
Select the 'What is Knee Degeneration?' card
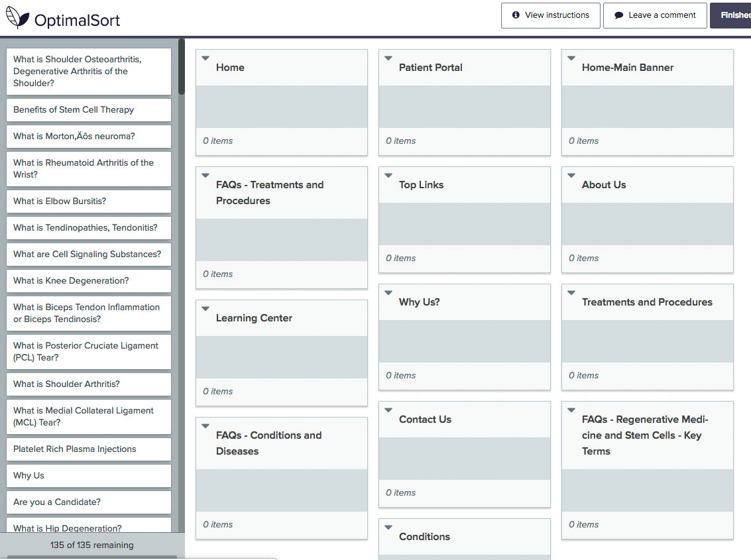[89, 281]
